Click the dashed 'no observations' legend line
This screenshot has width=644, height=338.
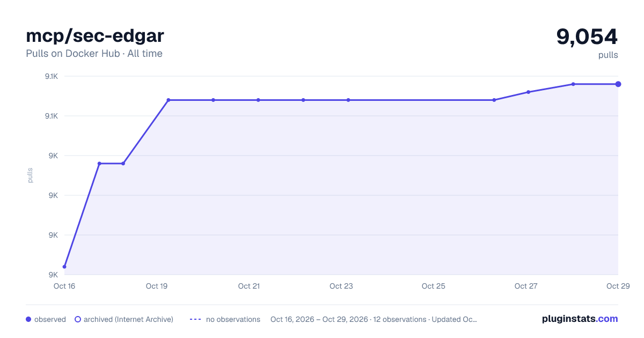[x=195, y=319]
